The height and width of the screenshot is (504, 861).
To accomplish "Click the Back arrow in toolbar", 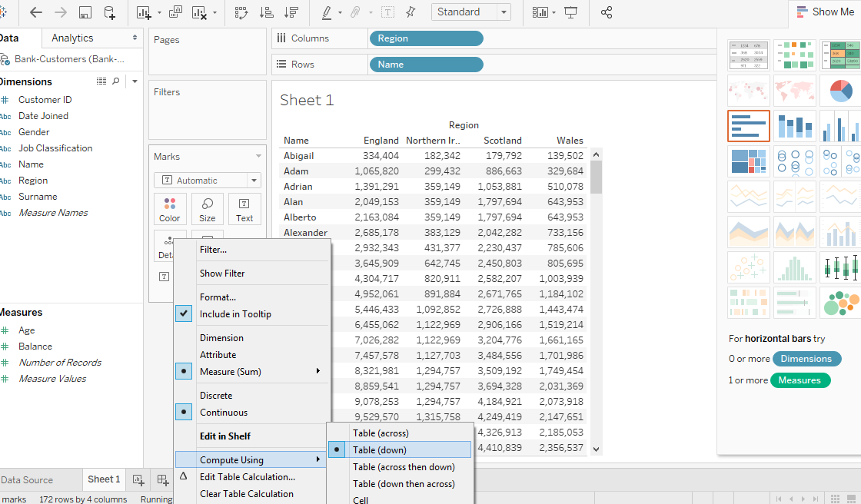I will coord(35,12).
